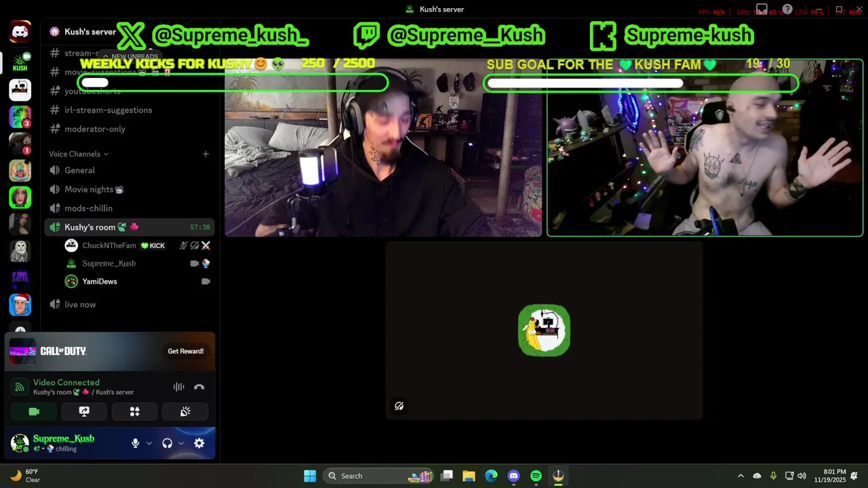The height and width of the screenshot is (488, 868).
Task: Open the white desk-setup server icon
Action: point(20,89)
